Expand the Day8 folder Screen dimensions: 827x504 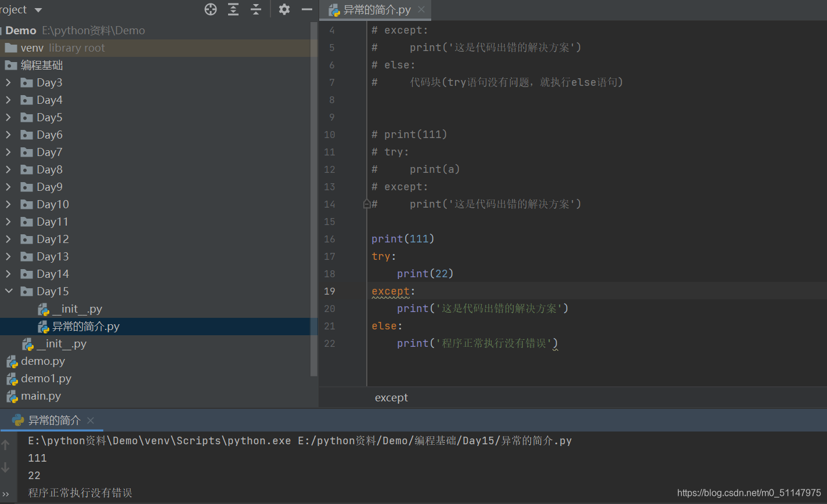tap(8, 169)
